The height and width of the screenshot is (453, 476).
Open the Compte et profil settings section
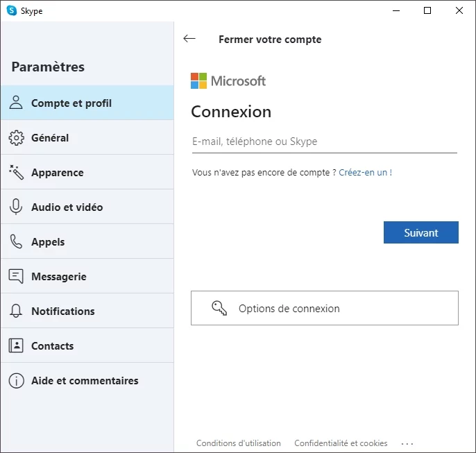click(x=87, y=103)
